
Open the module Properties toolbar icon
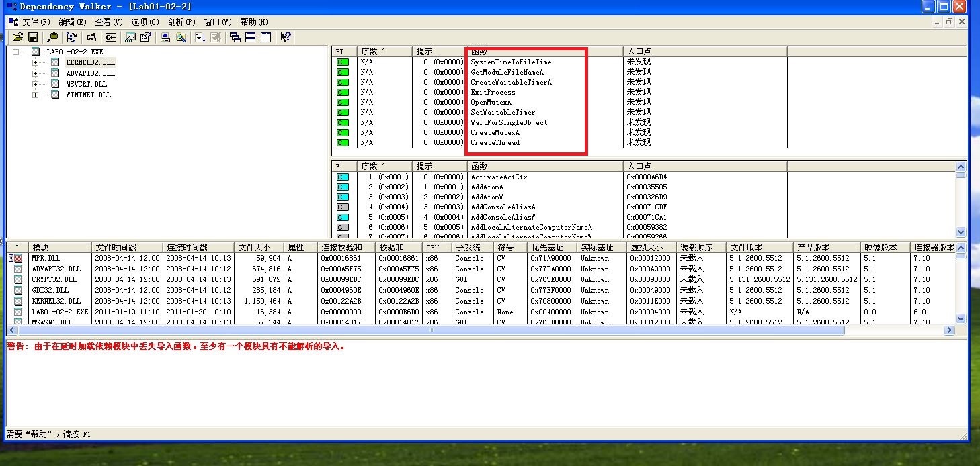tap(145, 38)
